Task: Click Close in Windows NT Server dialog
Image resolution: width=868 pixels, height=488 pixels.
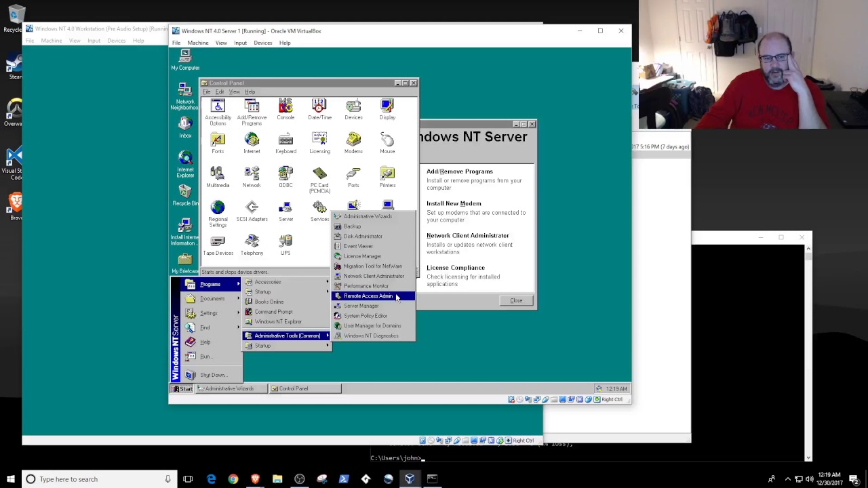Action: tap(516, 301)
